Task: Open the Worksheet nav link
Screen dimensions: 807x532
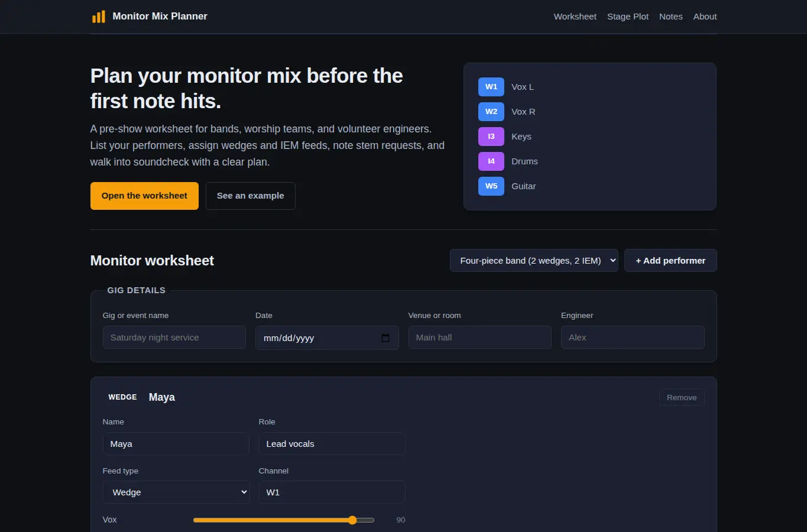Action: click(575, 17)
